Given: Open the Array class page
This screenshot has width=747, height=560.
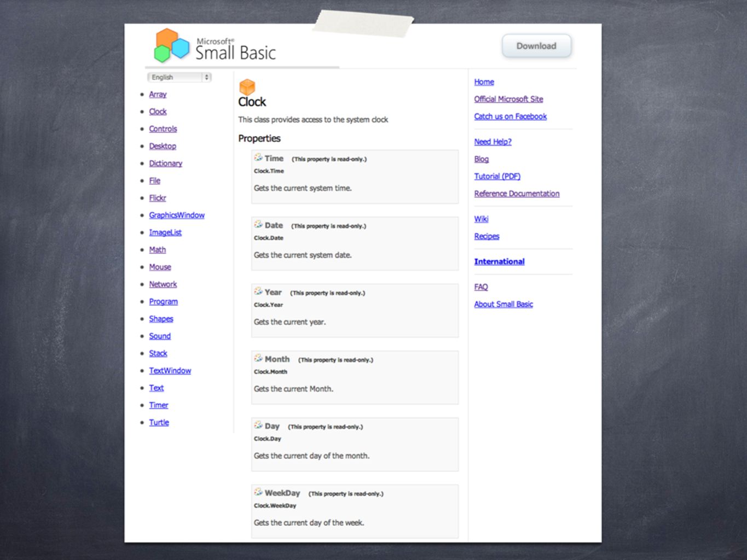Looking at the screenshot, I should (x=158, y=94).
